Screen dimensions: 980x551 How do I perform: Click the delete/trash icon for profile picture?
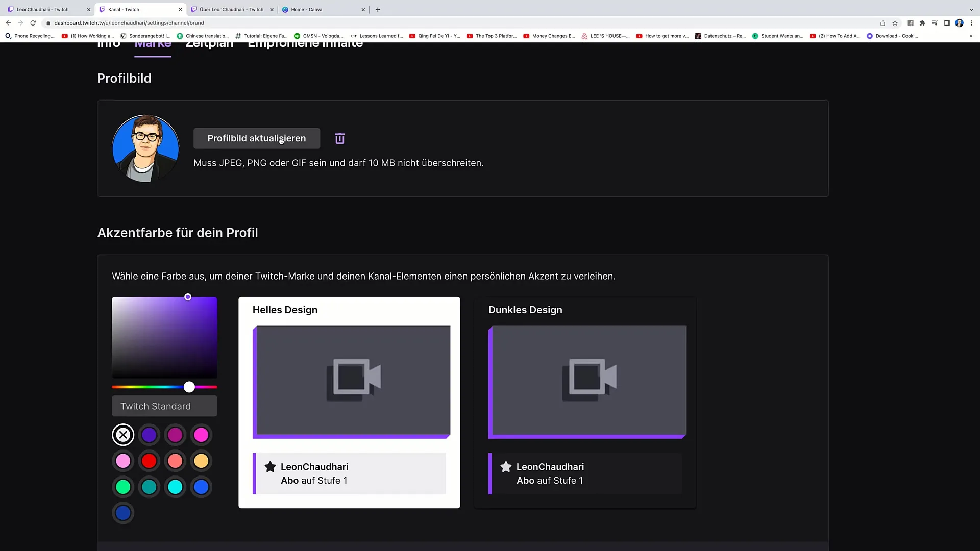[x=340, y=139]
